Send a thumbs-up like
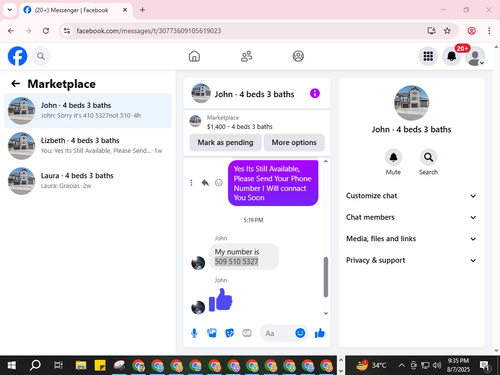 point(320,333)
